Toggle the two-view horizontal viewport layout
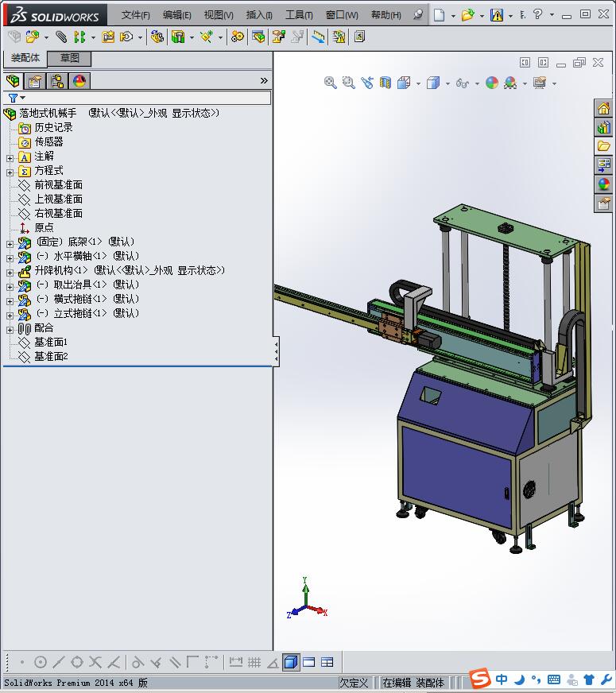Image resolution: width=616 pixels, height=693 pixels. [x=309, y=662]
